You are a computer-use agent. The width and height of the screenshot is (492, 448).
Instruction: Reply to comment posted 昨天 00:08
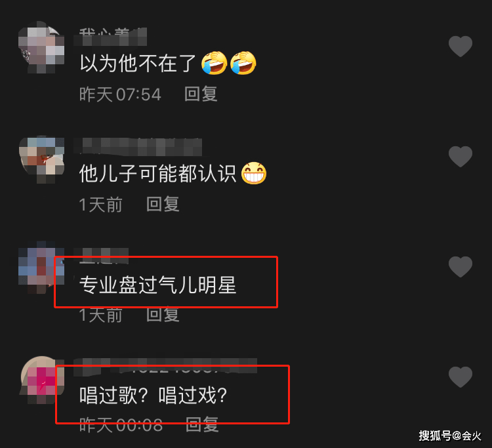click(202, 424)
